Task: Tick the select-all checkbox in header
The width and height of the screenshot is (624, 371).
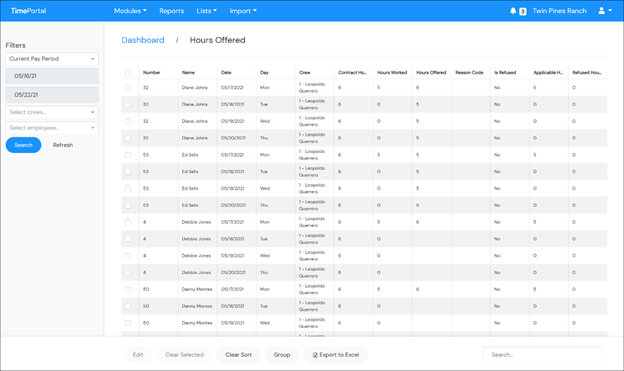Action: [128, 72]
